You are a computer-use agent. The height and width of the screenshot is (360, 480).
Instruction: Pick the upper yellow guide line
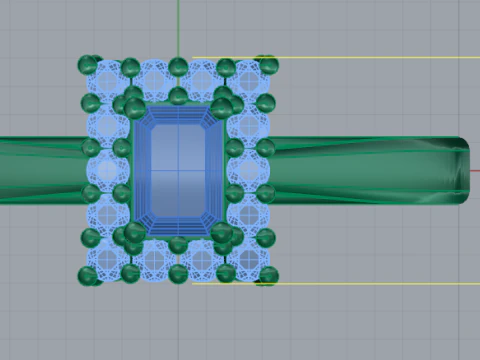pos(336,57)
